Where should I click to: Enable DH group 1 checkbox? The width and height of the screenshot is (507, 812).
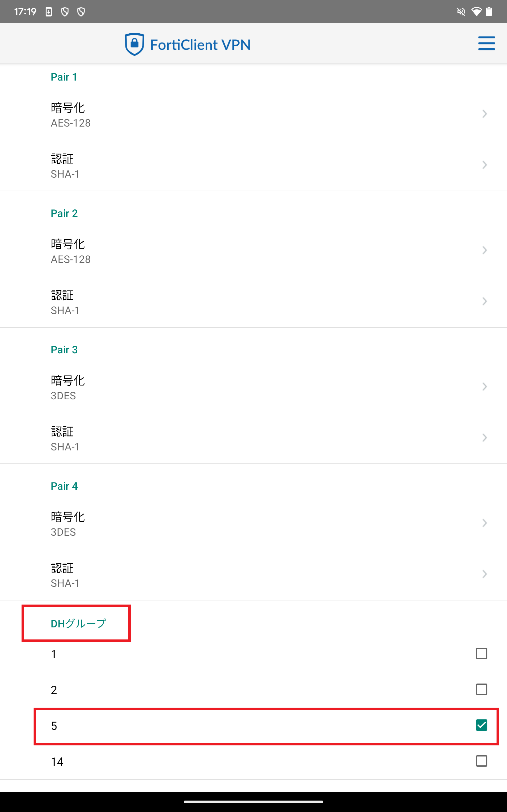pos(481,653)
